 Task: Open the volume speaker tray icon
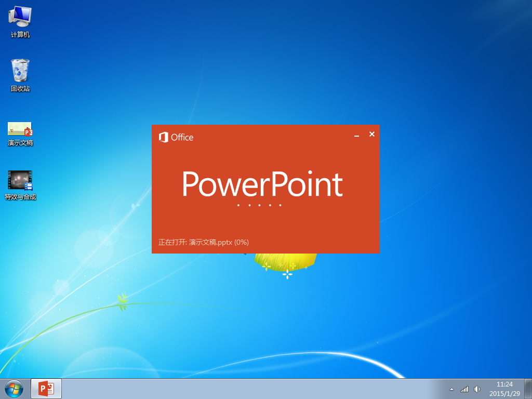(477, 389)
